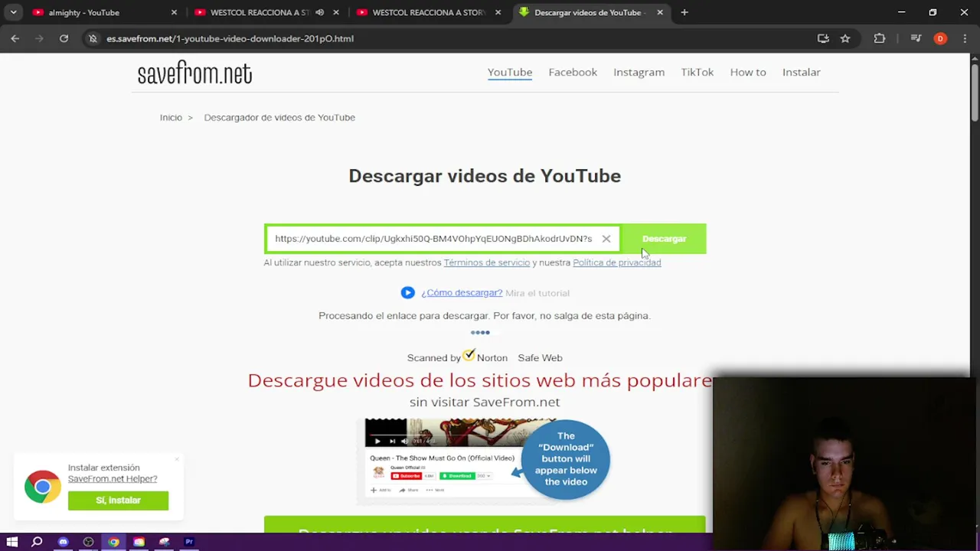Open the Chrome profile D avatar

click(x=940, y=38)
